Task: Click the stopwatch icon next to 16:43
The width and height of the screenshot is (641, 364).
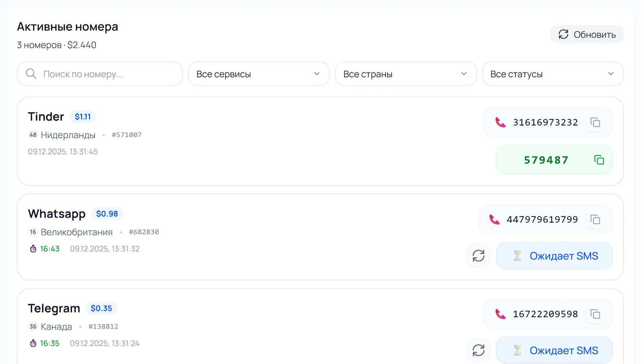Action: (x=33, y=249)
